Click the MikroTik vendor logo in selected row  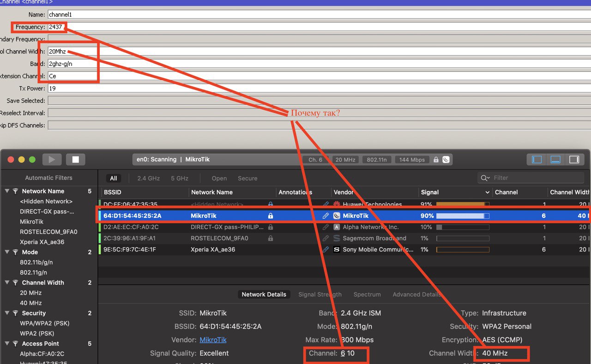tap(337, 215)
